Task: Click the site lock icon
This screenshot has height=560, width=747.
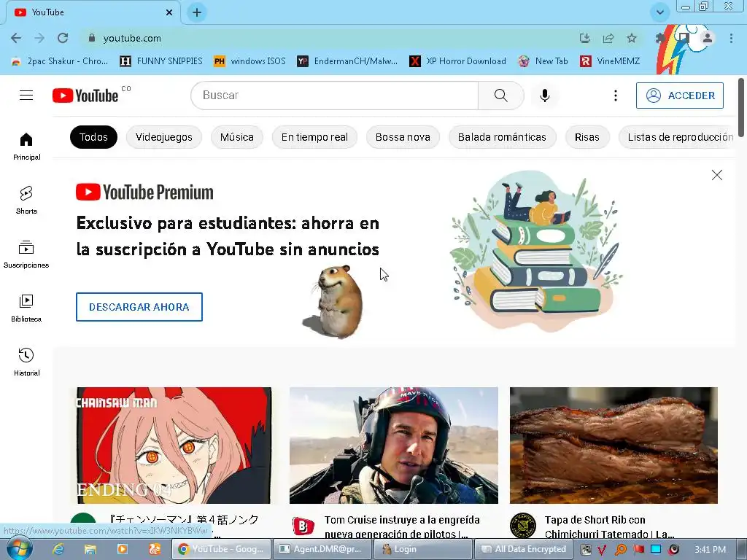Action: pos(92,38)
